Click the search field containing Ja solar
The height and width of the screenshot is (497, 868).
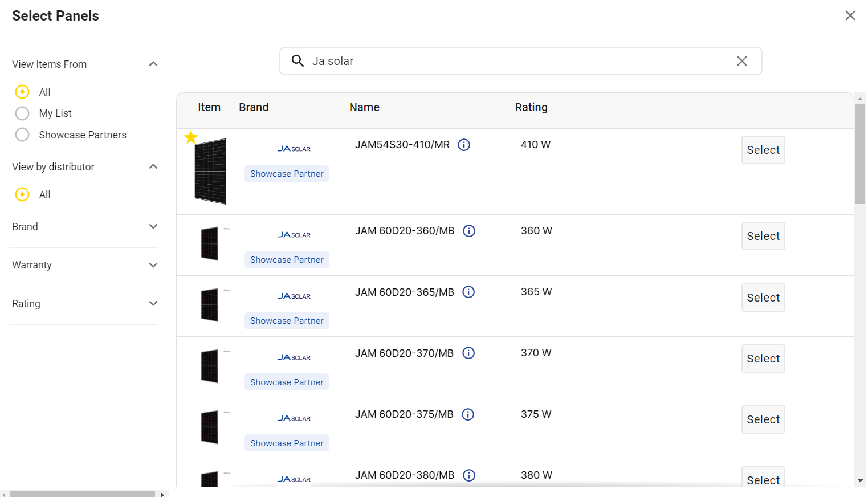(520, 61)
